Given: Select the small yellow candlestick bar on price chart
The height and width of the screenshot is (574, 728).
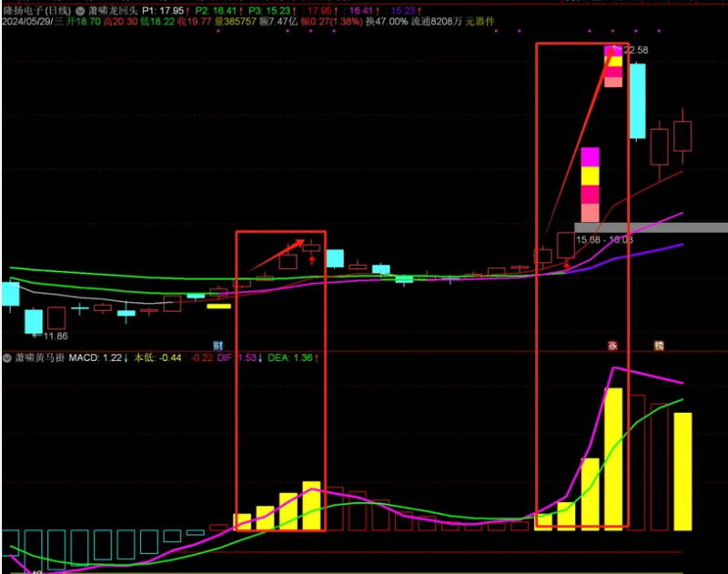Looking at the screenshot, I should point(218,307).
